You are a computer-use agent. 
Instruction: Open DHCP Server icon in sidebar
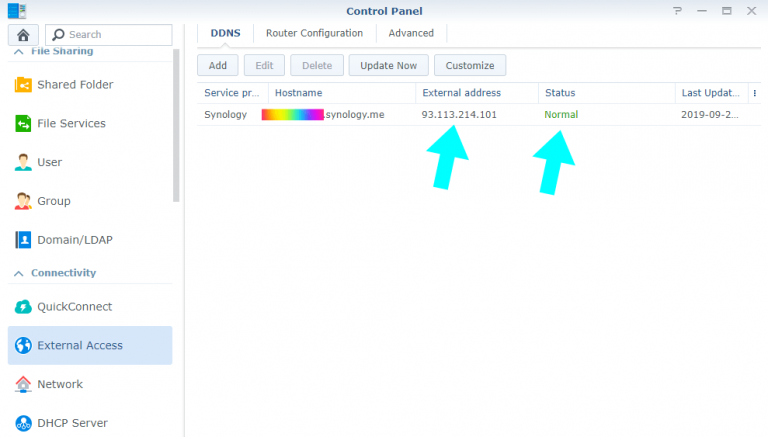[x=23, y=423]
